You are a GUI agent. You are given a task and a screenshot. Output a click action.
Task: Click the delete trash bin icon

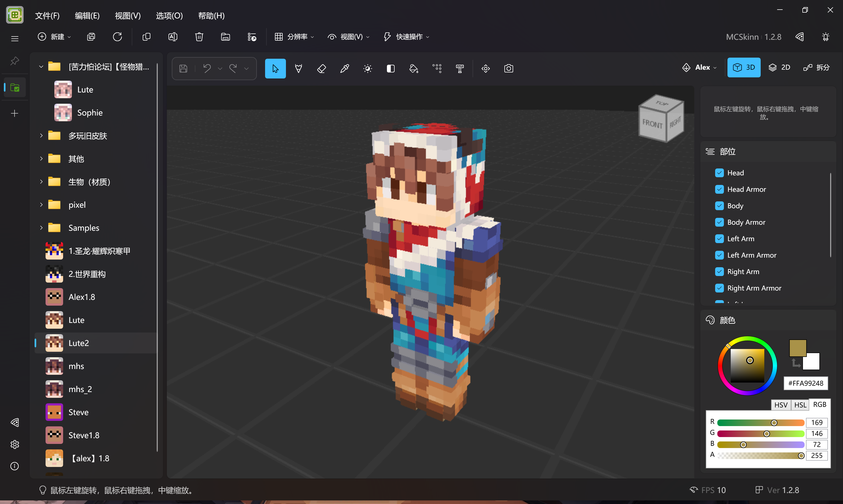coord(199,37)
